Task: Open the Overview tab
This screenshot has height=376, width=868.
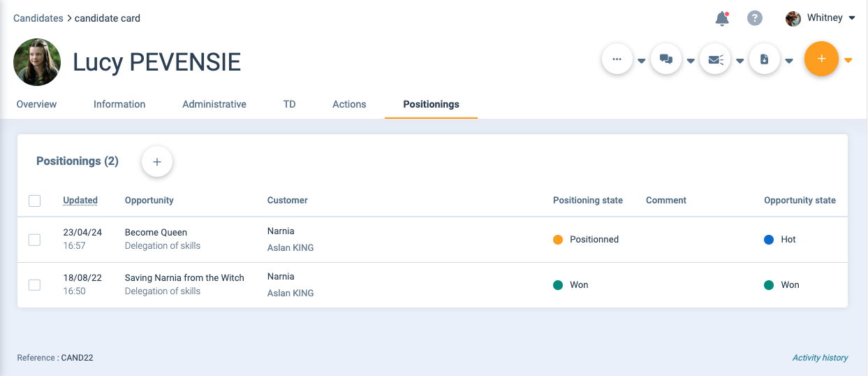Action: tap(36, 104)
